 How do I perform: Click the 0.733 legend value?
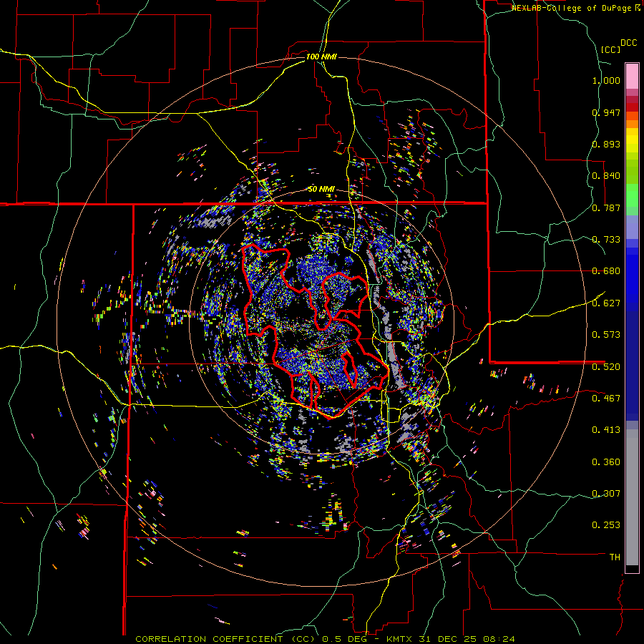(606, 240)
